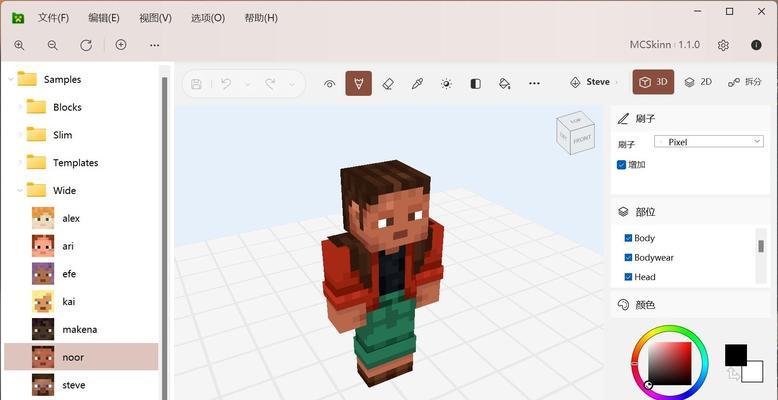
Task: Click the white background color swatch
Action: tap(753, 372)
